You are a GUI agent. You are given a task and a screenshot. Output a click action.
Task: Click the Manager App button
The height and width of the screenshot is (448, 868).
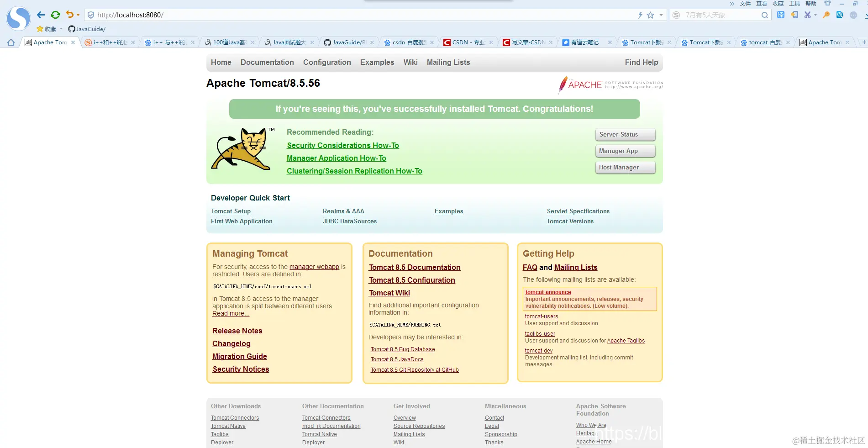(x=625, y=151)
